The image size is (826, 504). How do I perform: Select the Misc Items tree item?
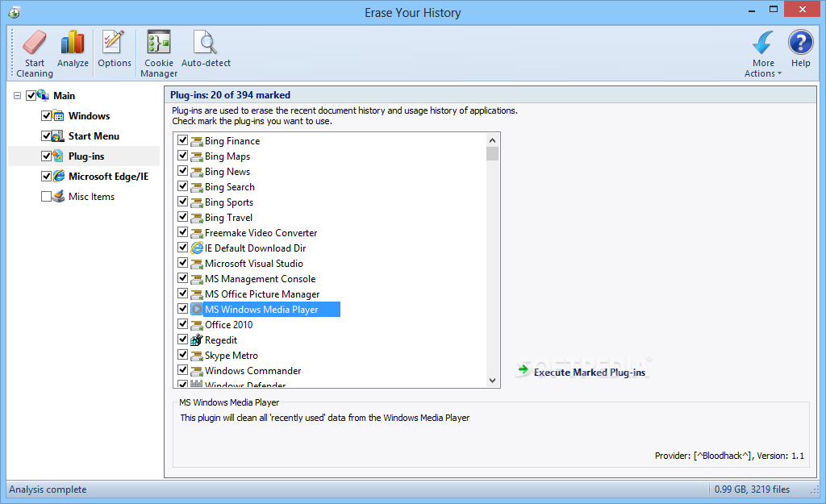point(92,197)
